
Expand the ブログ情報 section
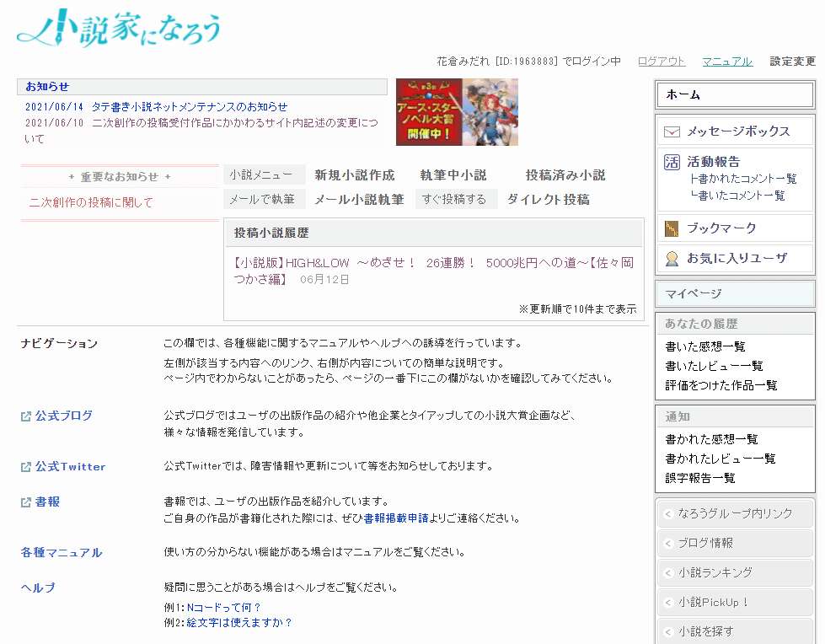(735, 543)
